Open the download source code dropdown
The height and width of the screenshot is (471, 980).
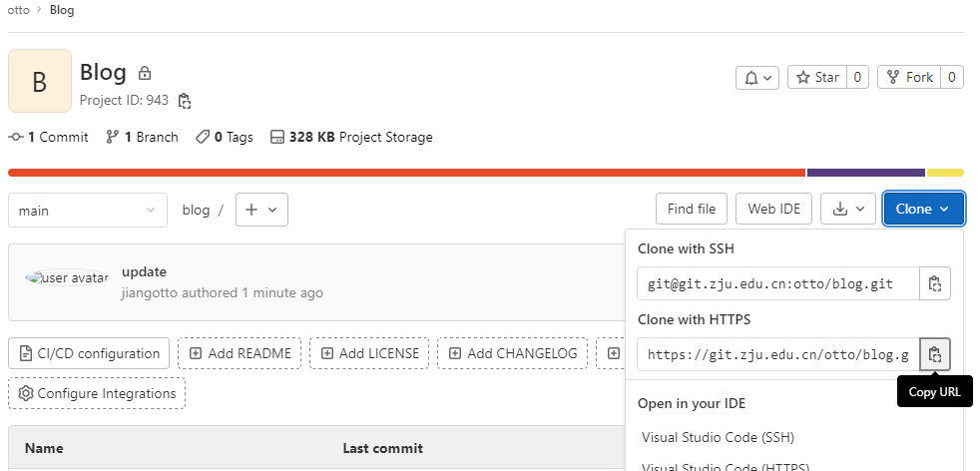click(847, 209)
